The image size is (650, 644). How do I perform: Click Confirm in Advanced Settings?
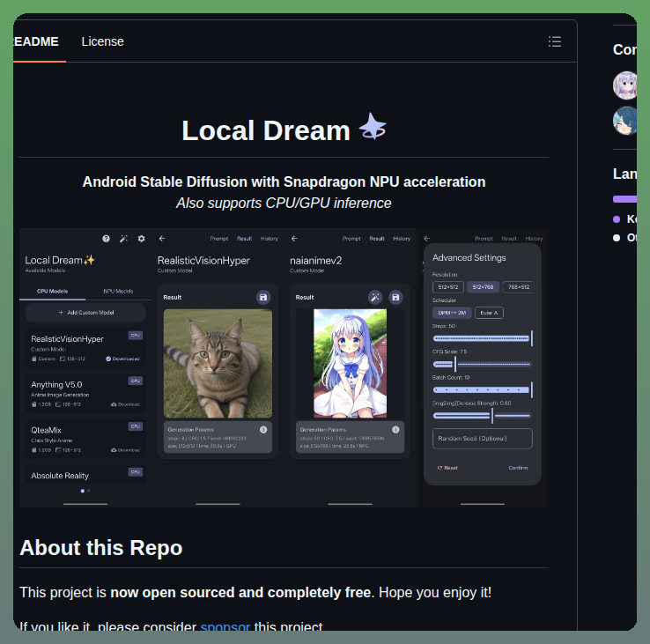[518, 468]
